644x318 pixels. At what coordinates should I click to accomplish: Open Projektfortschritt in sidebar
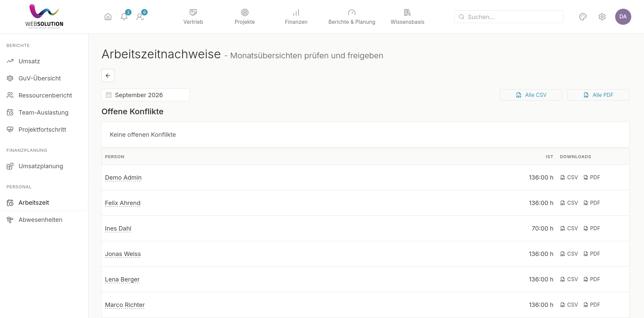tap(44, 130)
